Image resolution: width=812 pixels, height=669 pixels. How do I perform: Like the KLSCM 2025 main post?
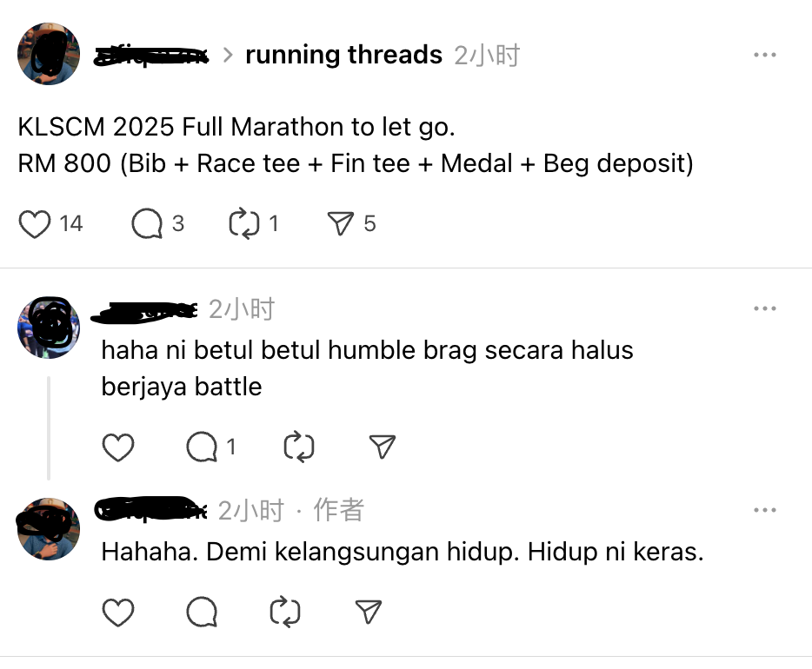point(35,224)
